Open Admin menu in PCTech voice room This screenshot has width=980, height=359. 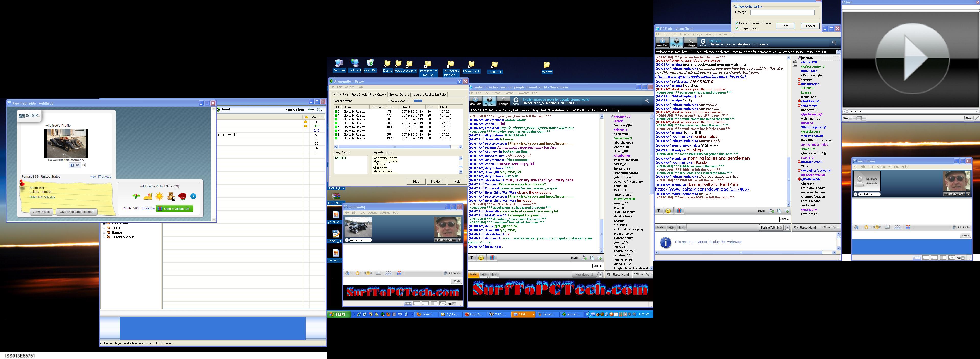[723, 34]
